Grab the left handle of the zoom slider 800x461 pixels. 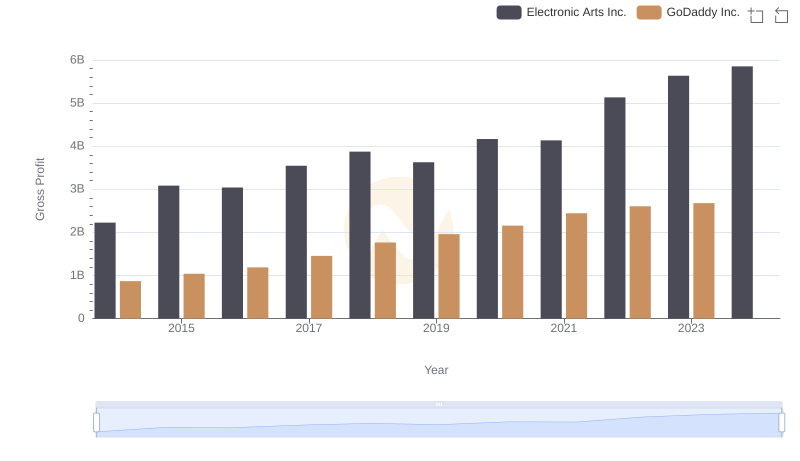pos(96,423)
